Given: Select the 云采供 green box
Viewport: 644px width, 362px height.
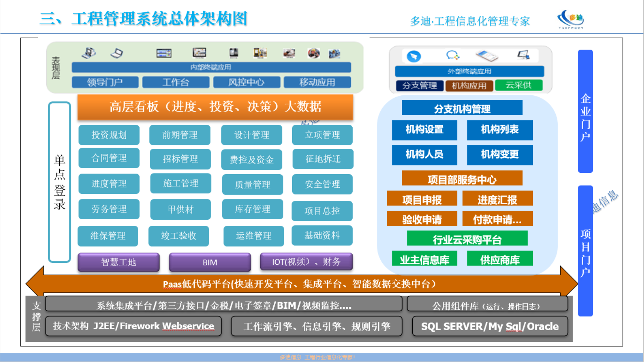Looking at the screenshot, I should point(519,85).
